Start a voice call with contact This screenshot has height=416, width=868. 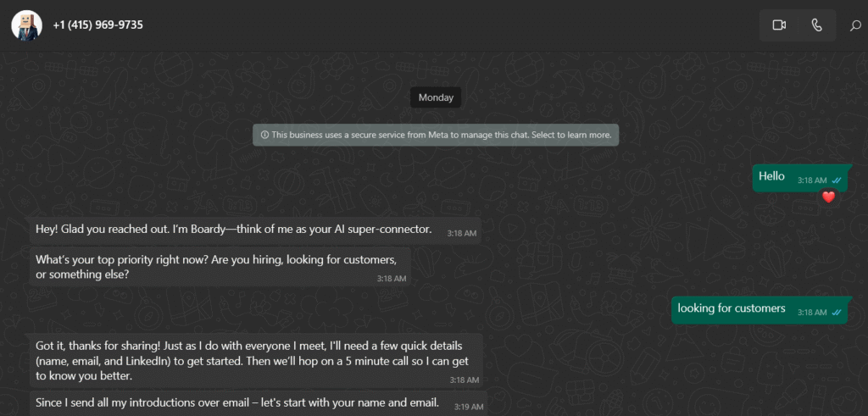coord(816,25)
